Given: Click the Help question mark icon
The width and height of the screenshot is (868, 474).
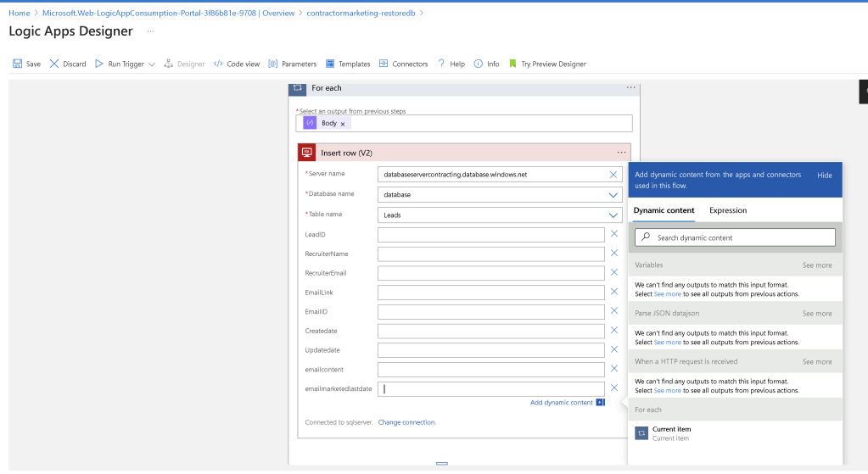Looking at the screenshot, I should (x=441, y=64).
